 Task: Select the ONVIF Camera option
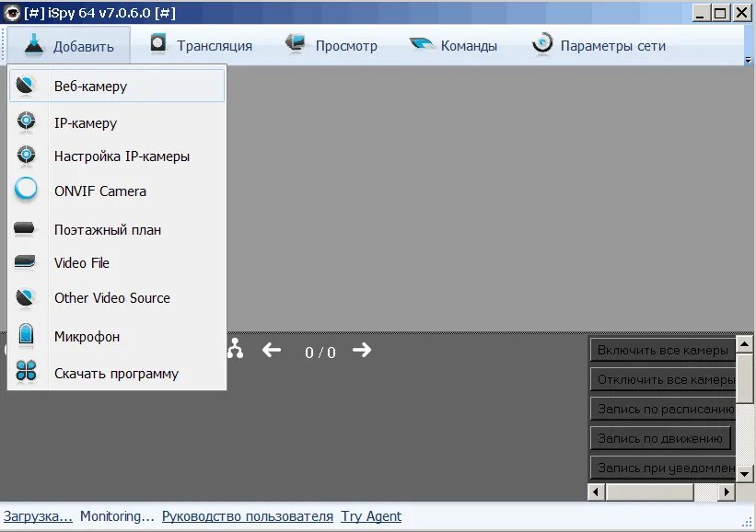coord(26,190)
